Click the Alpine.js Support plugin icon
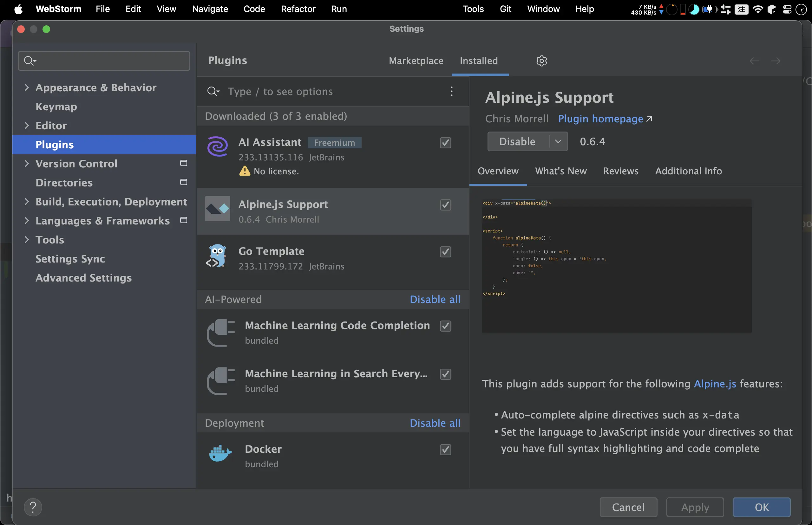 tap(218, 209)
